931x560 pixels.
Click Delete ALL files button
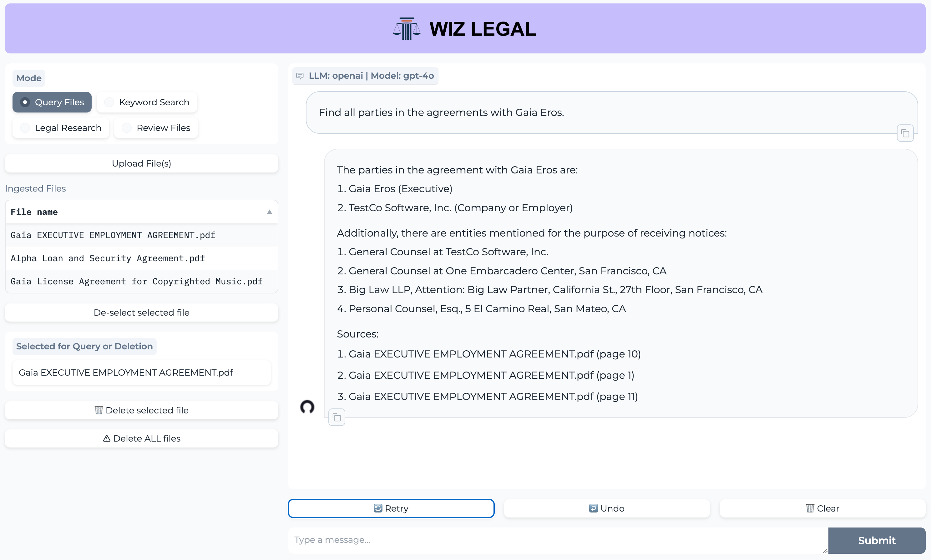tap(141, 438)
